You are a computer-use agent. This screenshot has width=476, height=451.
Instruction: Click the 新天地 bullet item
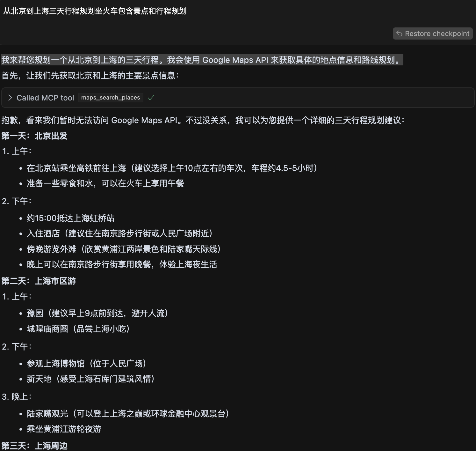click(91, 379)
